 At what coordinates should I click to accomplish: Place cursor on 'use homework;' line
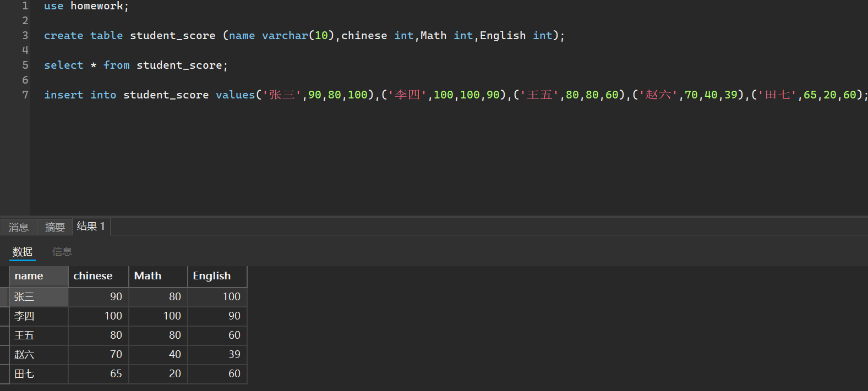(x=86, y=6)
